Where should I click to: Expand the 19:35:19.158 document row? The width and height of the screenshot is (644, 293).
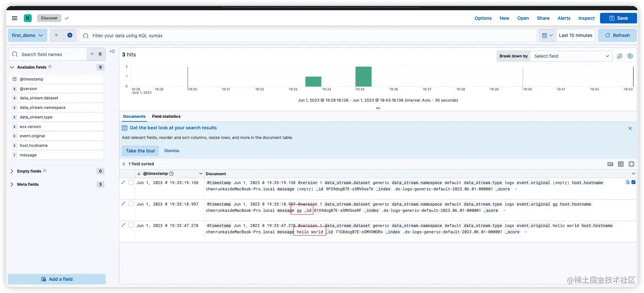tap(124, 182)
